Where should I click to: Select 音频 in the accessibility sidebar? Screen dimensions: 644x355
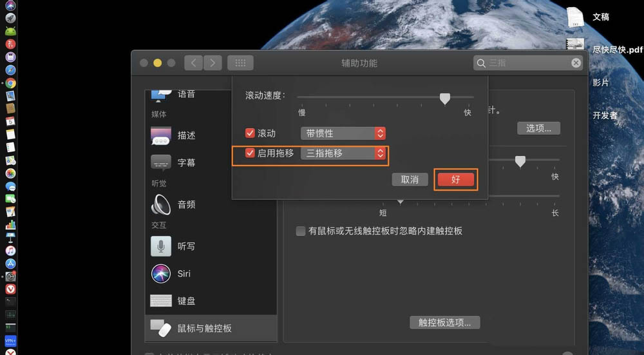click(211, 204)
